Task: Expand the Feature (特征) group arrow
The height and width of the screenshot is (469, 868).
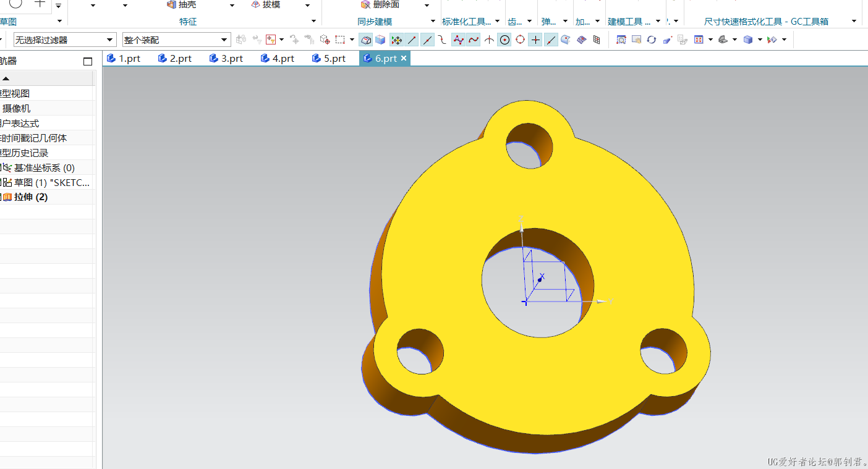Action: click(x=314, y=22)
